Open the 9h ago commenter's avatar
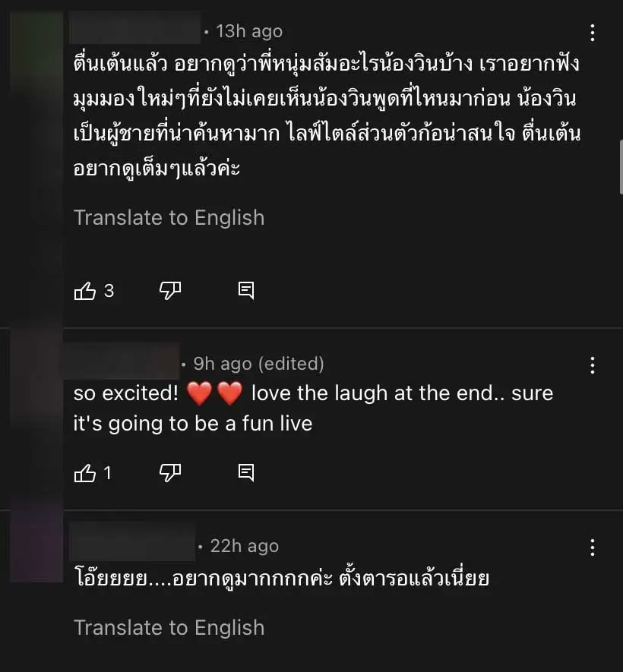Image resolution: width=623 pixels, height=672 pixels. pyautogui.click(x=36, y=380)
